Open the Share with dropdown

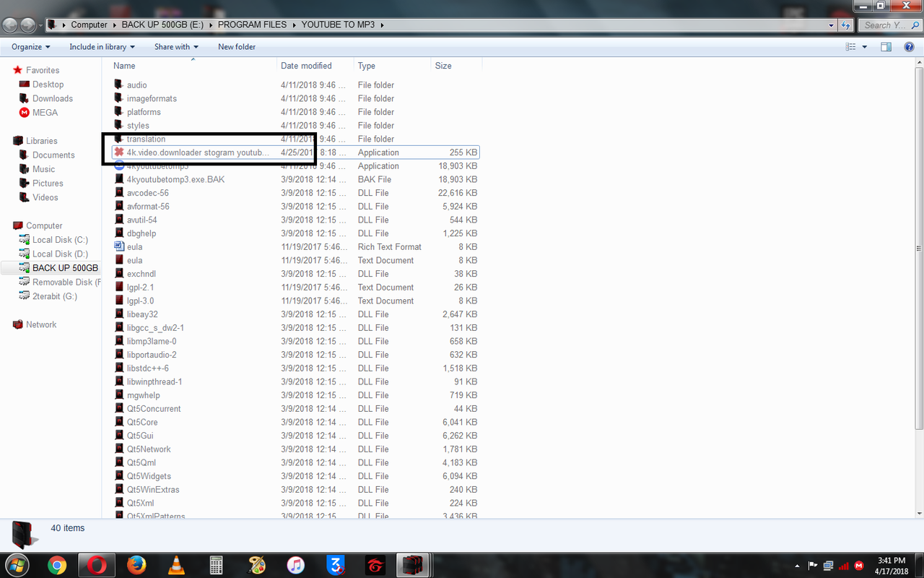point(177,47)
